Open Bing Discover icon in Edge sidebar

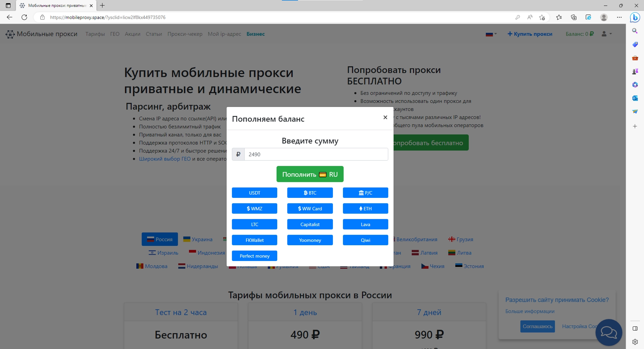click(x=635, y=17)
